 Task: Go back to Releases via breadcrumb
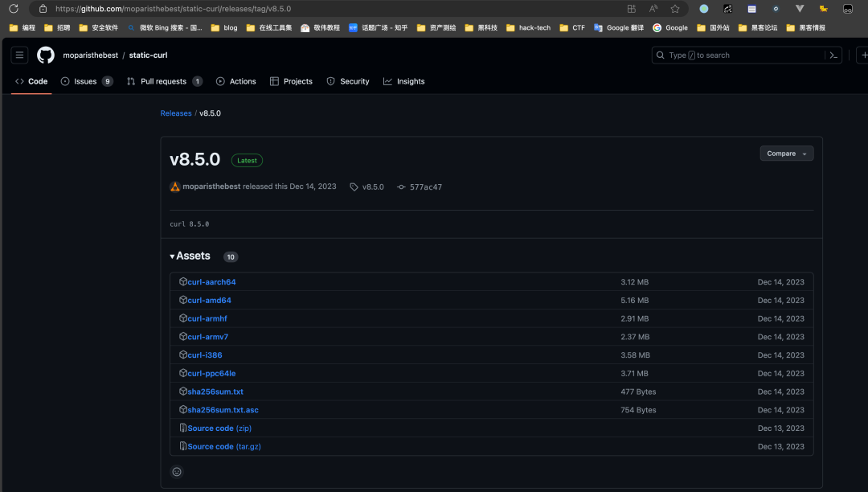[x=176, y=113]
